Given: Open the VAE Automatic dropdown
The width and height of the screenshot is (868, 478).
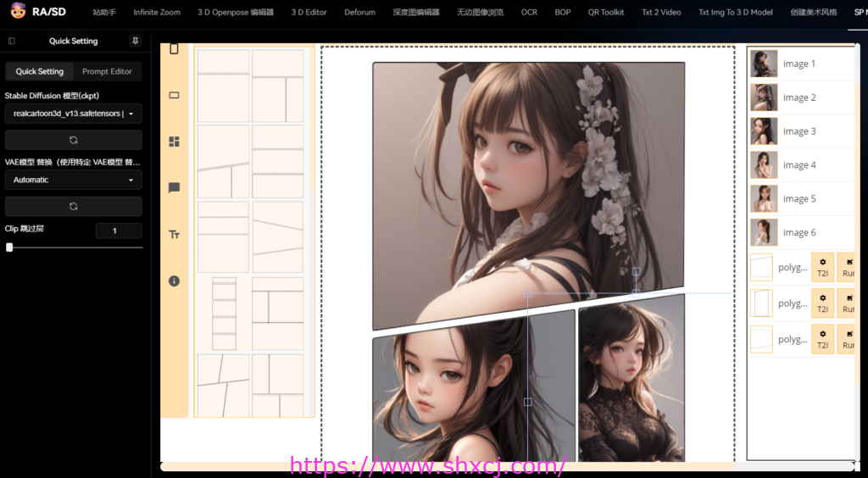Looking at the screenshot, I should 73,180.
